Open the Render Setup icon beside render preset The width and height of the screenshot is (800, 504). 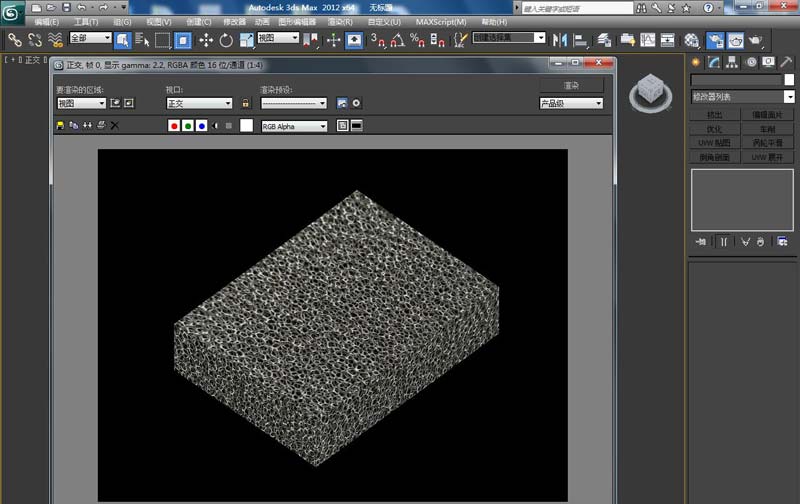(x=342, y=103)
